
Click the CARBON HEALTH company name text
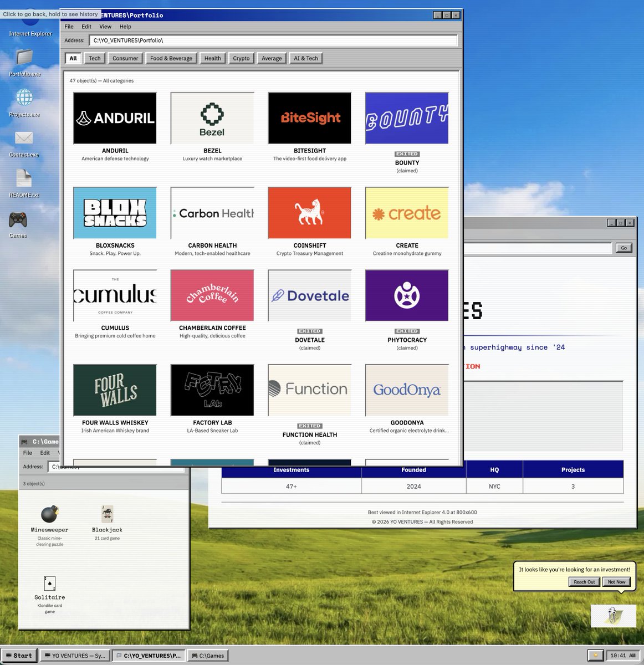coord(212,245)
